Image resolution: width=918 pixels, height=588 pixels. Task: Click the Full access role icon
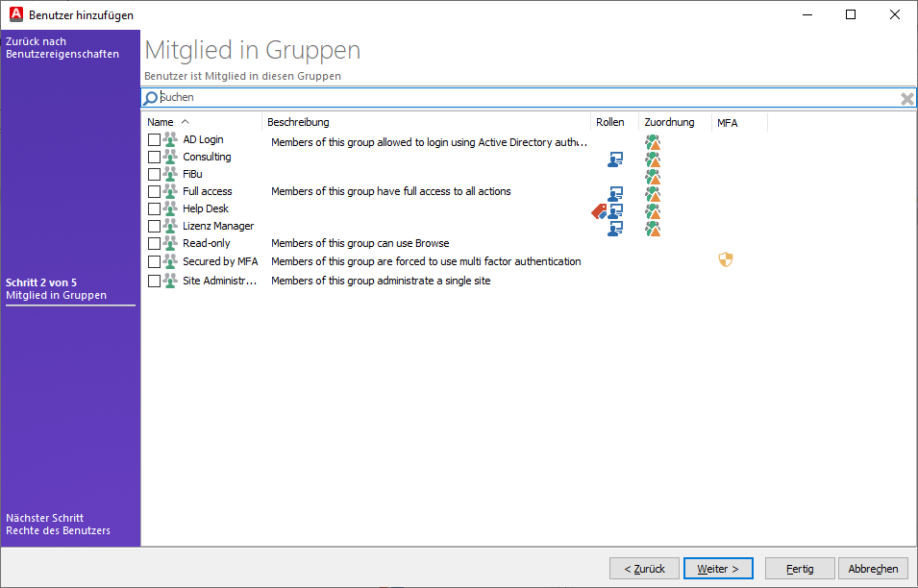coord(615,193)
